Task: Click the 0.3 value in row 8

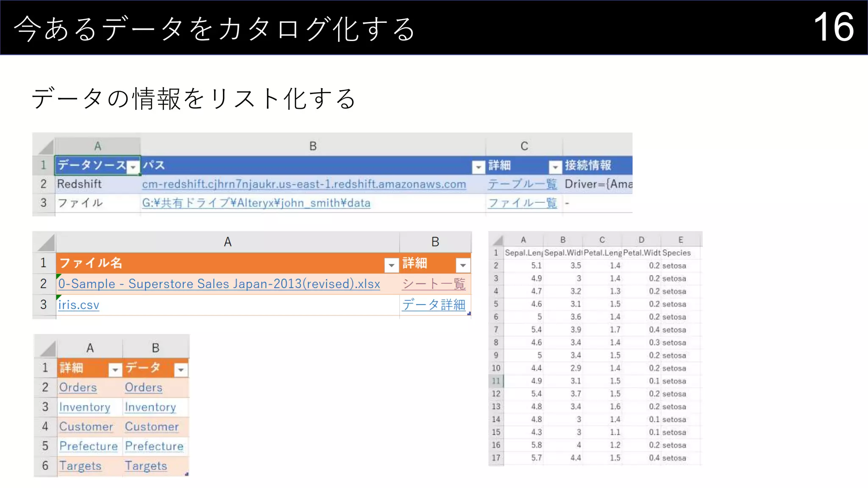Action: point(654,342)
